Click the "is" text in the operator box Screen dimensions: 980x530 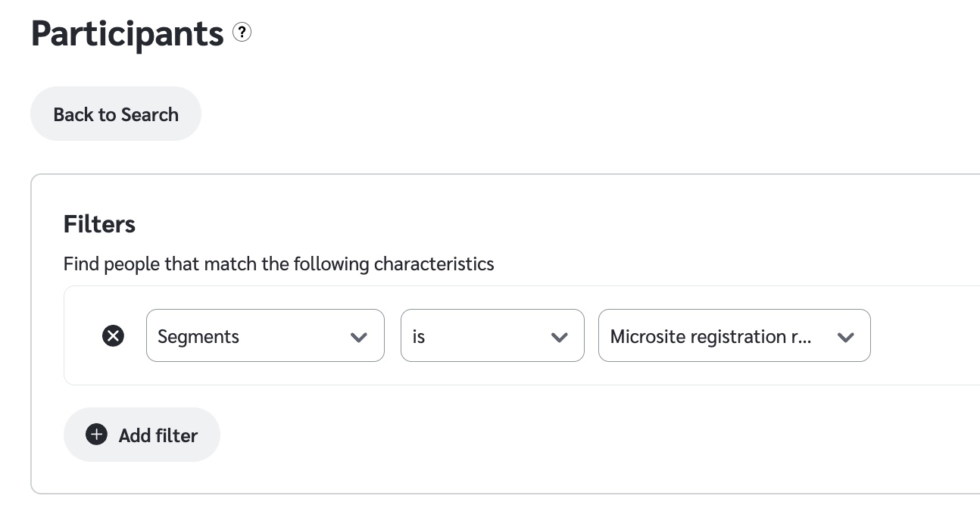(419, 336)
